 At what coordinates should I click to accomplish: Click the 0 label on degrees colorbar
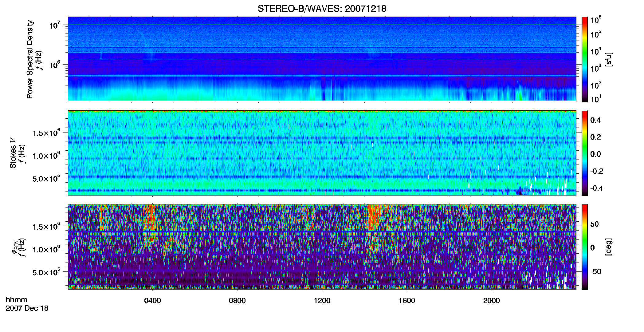(593, 248)
